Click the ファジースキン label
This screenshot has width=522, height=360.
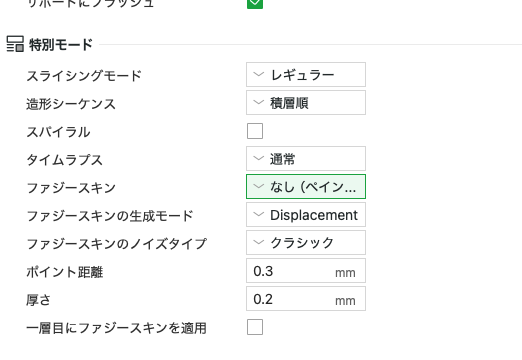click(71, 188)
